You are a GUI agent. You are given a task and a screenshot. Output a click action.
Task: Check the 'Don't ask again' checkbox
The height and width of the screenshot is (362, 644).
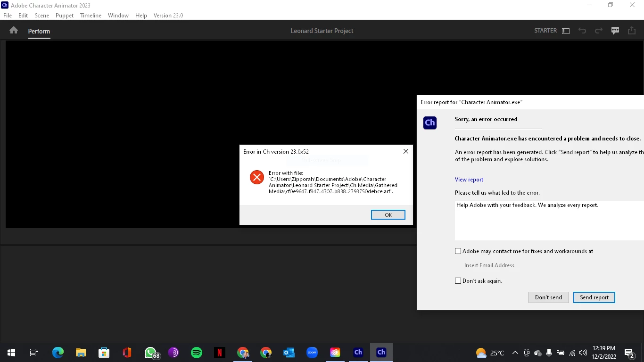click(x=458, y=281)
